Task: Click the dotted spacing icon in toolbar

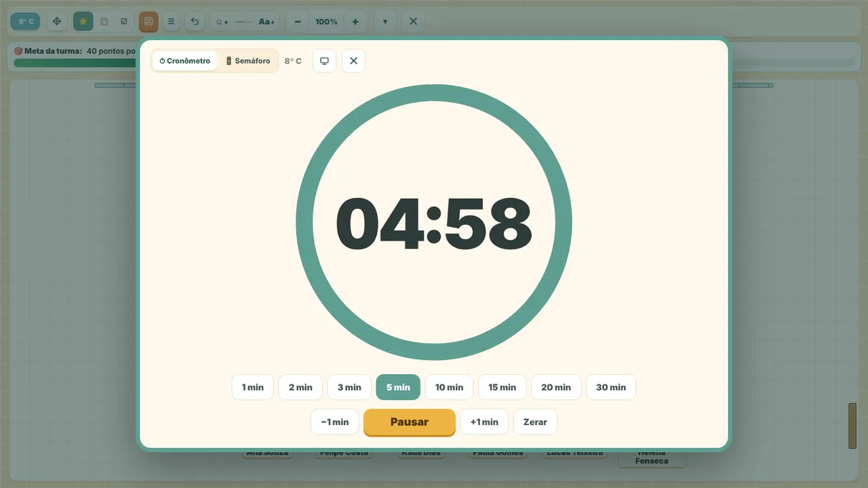Action: [x=243, y=22]
